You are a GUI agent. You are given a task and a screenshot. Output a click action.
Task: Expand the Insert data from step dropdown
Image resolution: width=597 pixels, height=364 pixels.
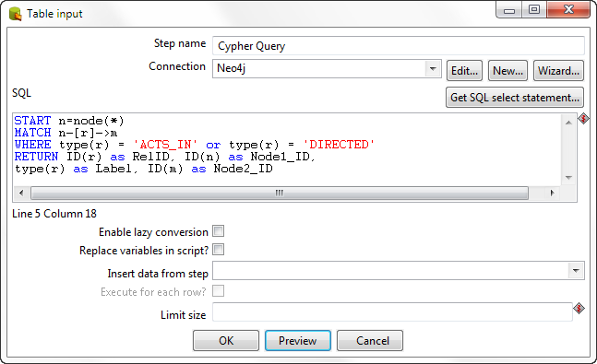[x=576, y=271]
